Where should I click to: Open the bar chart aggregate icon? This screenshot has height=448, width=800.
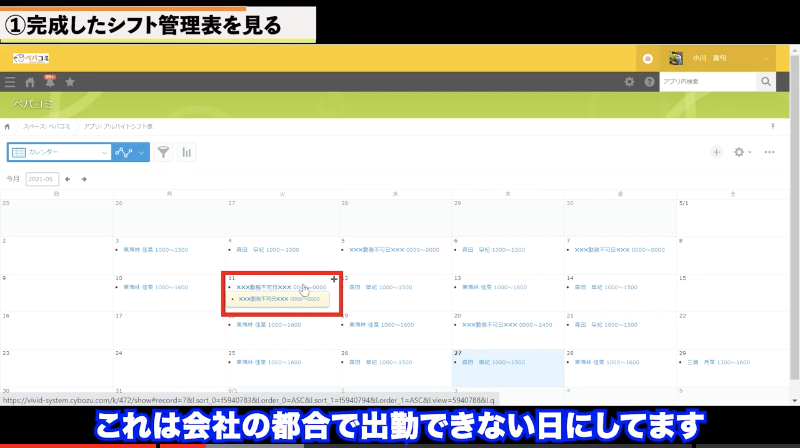(x=187, y=152)
